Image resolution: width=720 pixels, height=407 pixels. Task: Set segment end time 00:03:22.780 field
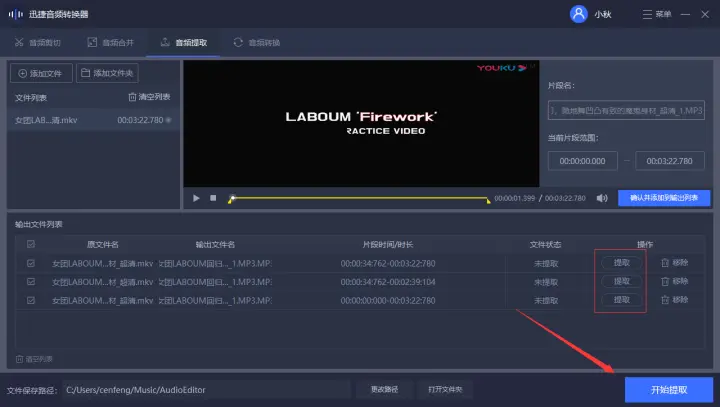(x=669, y=161)
